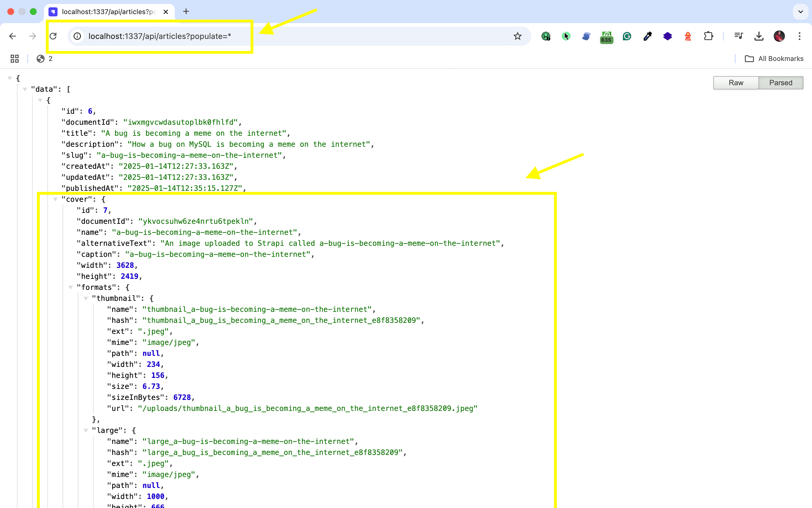
Task: Open the color picker eyedropper extension
Action: click(x=647, y=36)
